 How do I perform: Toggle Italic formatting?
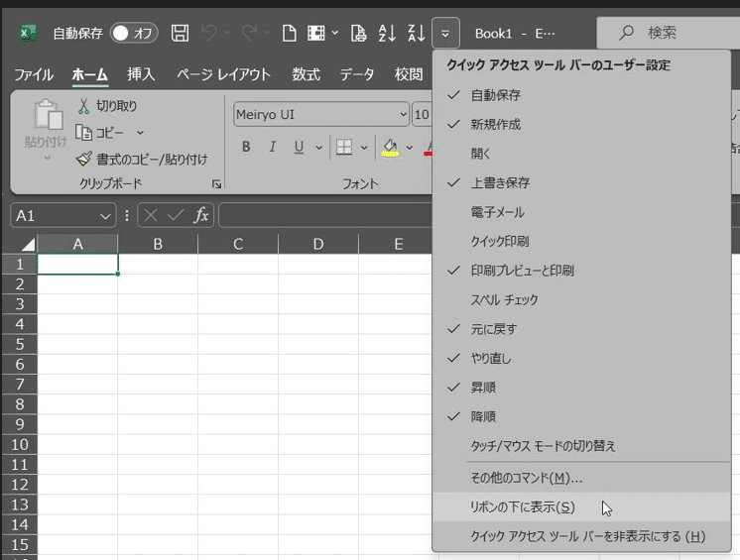click(273, 147)
